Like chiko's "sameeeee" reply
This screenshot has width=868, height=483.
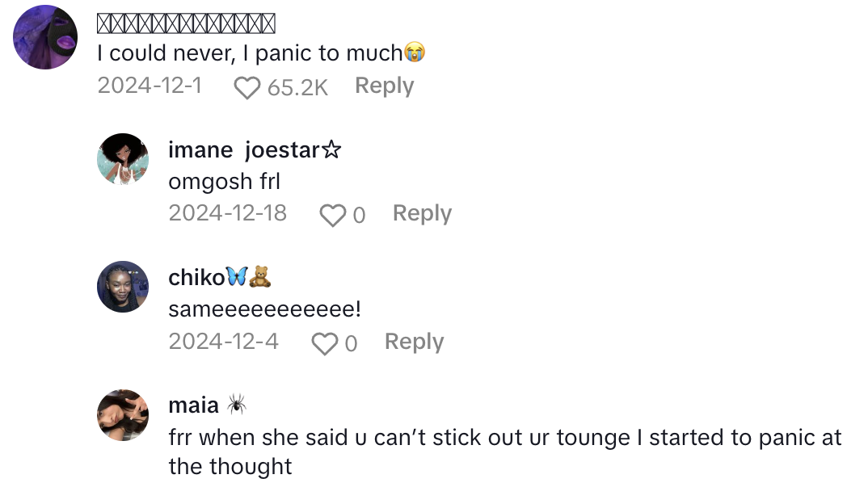click(324, 343)
